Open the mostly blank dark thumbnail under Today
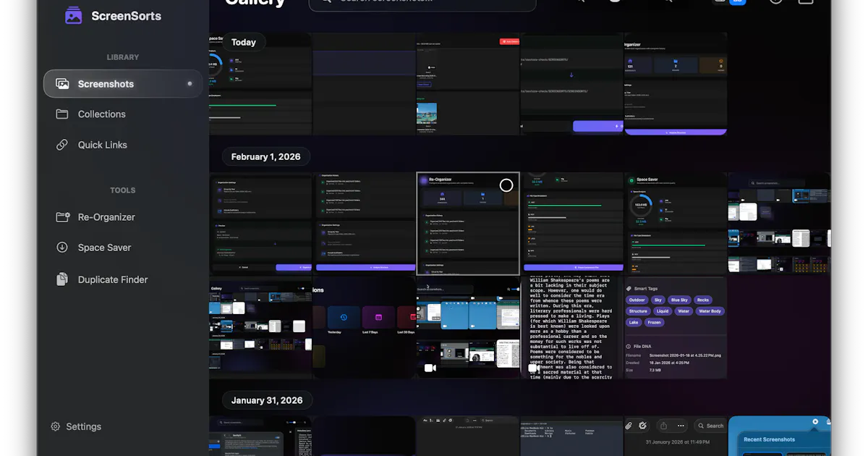Viewport: 868px width, 456px height. pos(364,83)
